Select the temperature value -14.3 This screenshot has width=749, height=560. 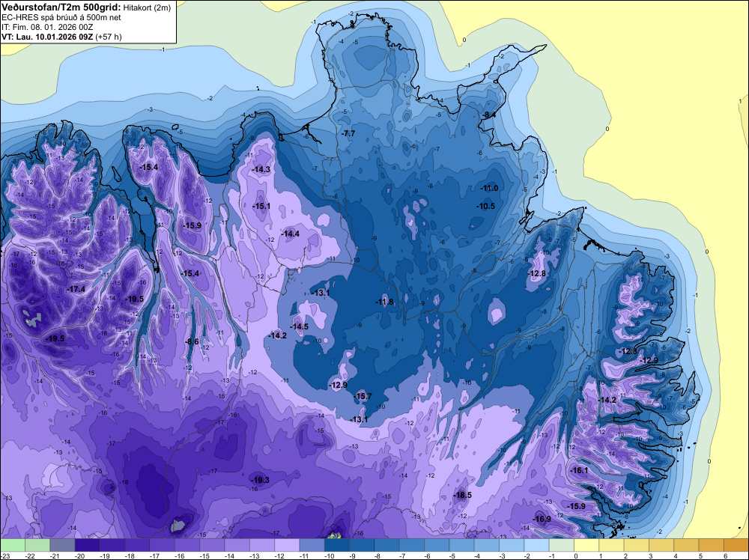point(261,169)
